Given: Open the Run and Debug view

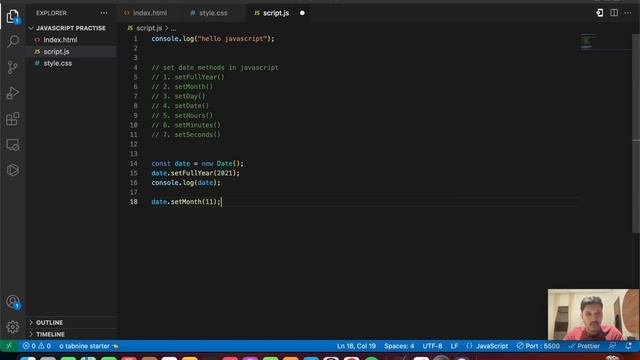Looking at the screenshot, I should [x=13, y=93].
